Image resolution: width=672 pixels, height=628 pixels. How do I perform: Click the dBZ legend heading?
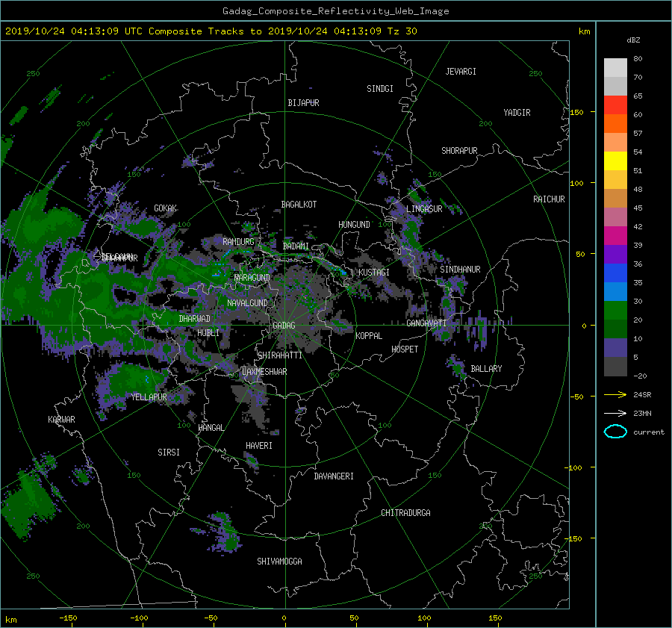(633, 40)
